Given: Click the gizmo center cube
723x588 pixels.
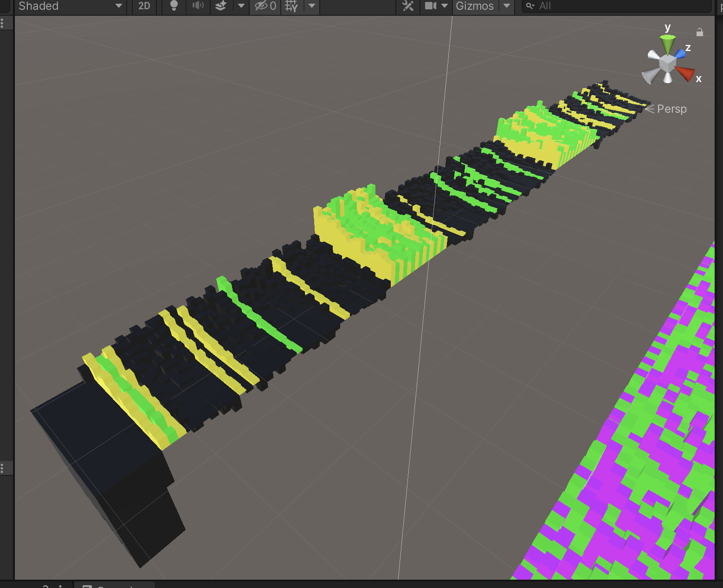Looking at the screenshot, I should coord(667,63).
